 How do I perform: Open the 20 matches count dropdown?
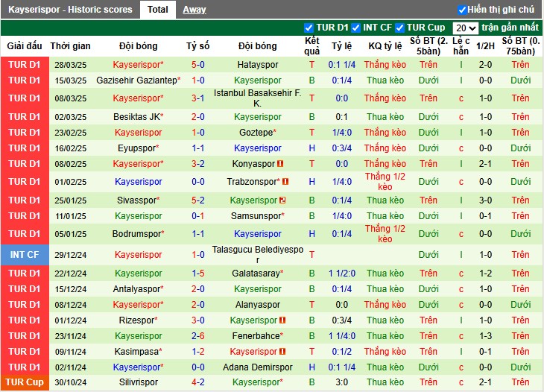tap(465, 28)
